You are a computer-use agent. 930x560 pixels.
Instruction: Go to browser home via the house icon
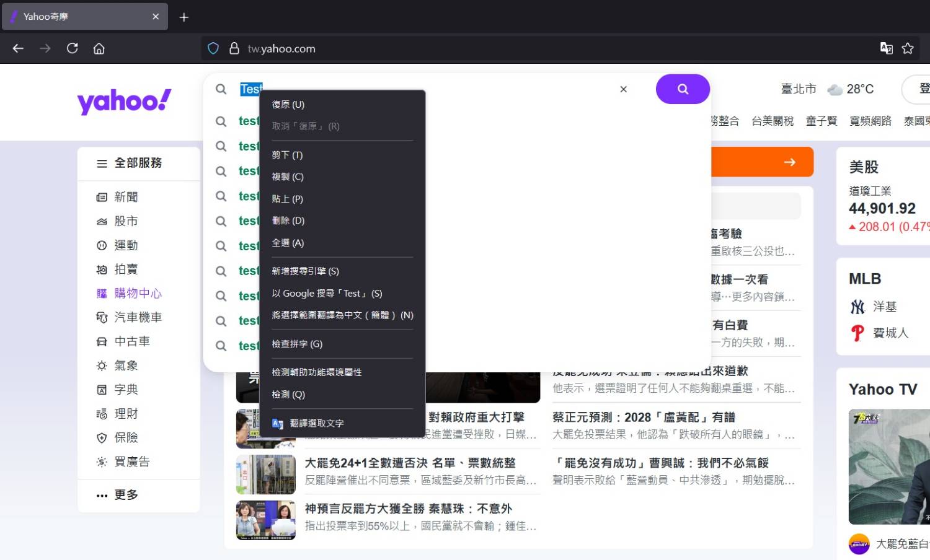click(x=99, y=48)
